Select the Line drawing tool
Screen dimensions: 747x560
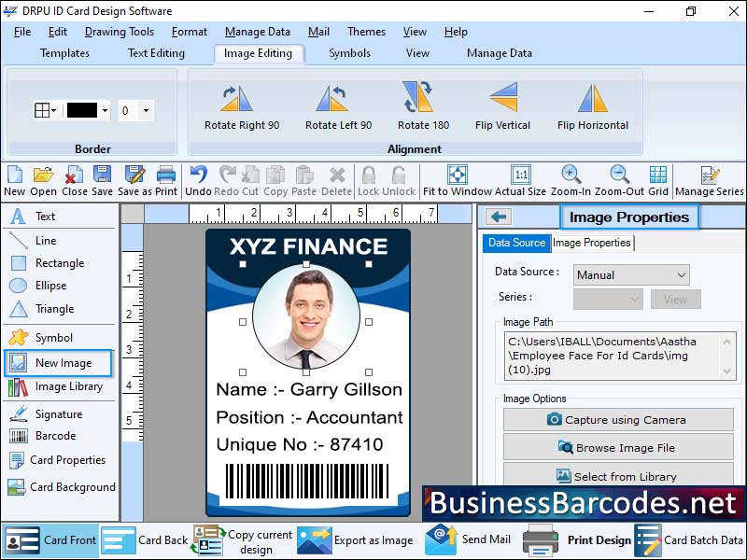pos(33,241)
